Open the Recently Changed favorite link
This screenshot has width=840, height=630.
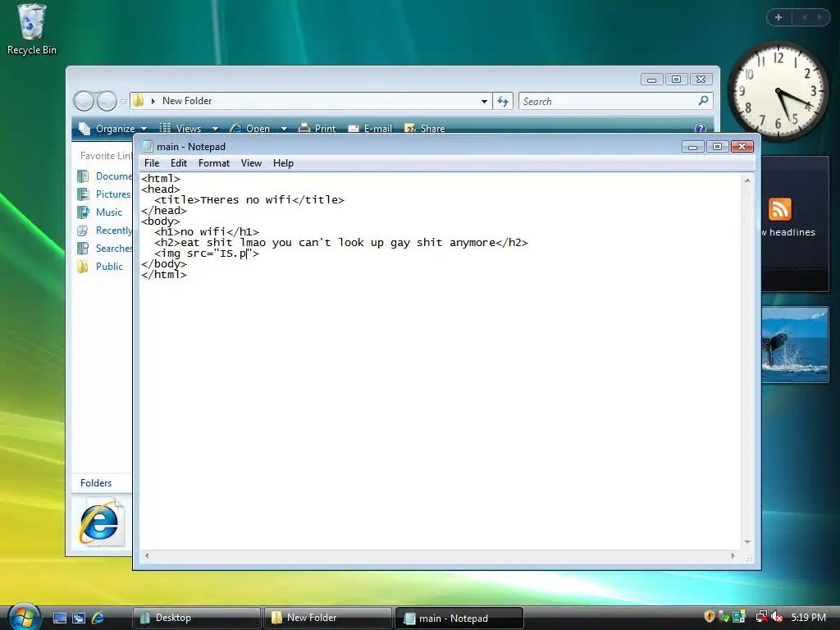(106, 231)
